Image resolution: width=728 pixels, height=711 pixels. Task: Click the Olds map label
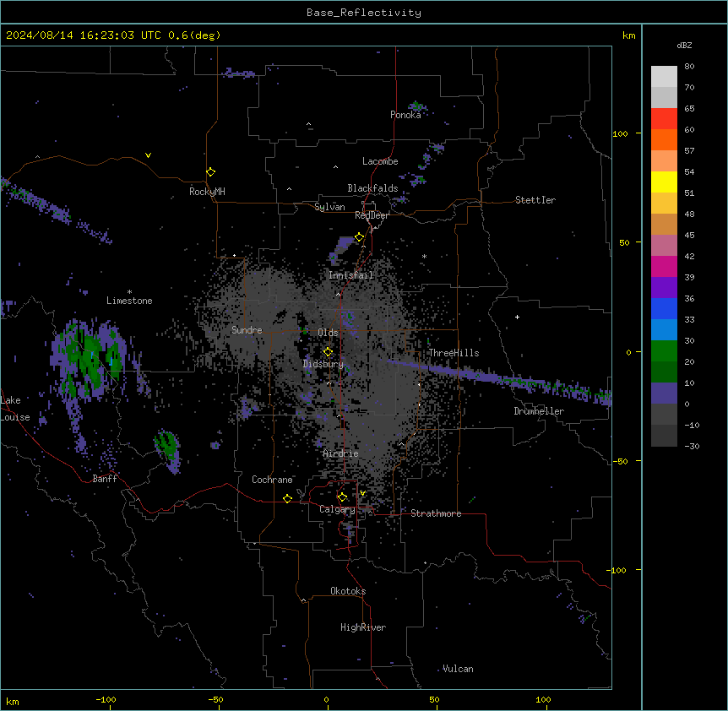(328, 333)
